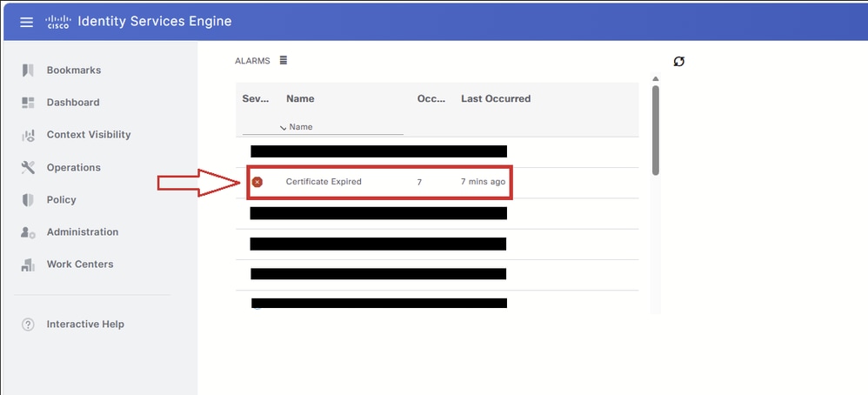Screen dimensions: 868x395
Task: Open Administration menu item
Action: [x=83, y=232]
